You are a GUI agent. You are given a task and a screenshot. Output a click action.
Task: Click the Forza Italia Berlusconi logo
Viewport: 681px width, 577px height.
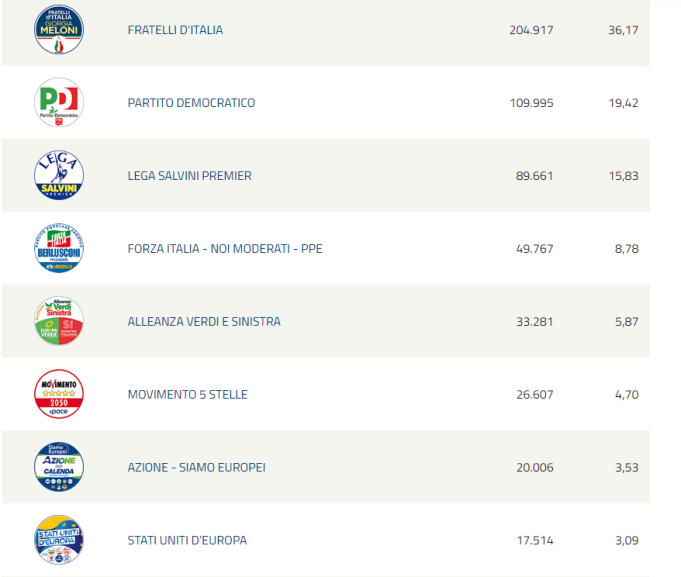(59, 248)
